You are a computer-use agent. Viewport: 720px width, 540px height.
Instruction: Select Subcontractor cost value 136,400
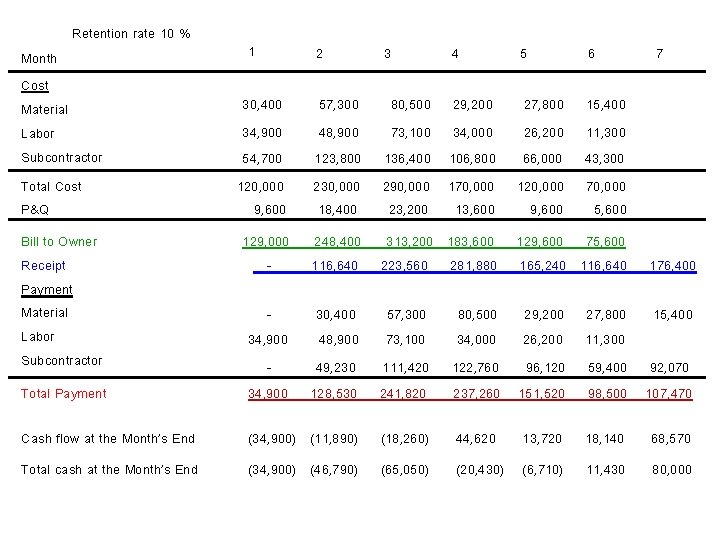coord(407,159)
